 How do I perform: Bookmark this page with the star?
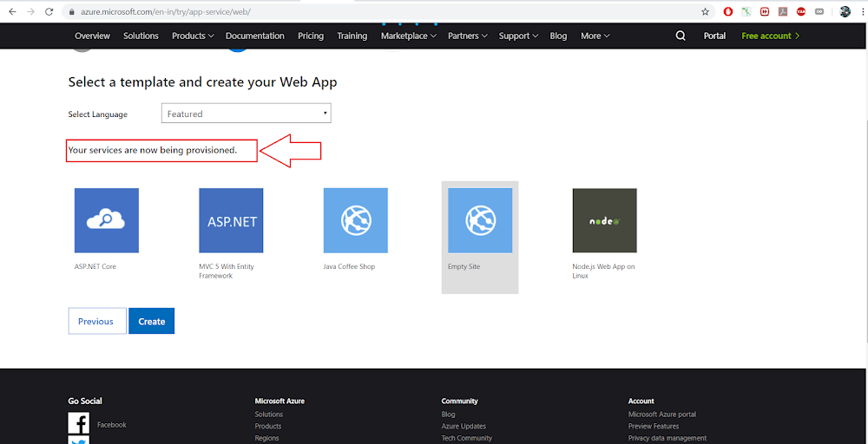click(705, 11)
